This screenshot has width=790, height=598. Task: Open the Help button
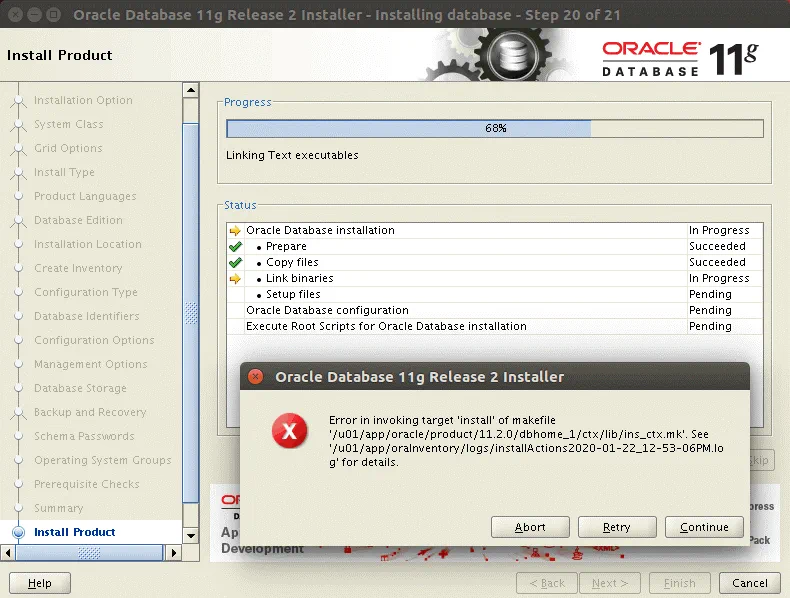pos(40,583)
